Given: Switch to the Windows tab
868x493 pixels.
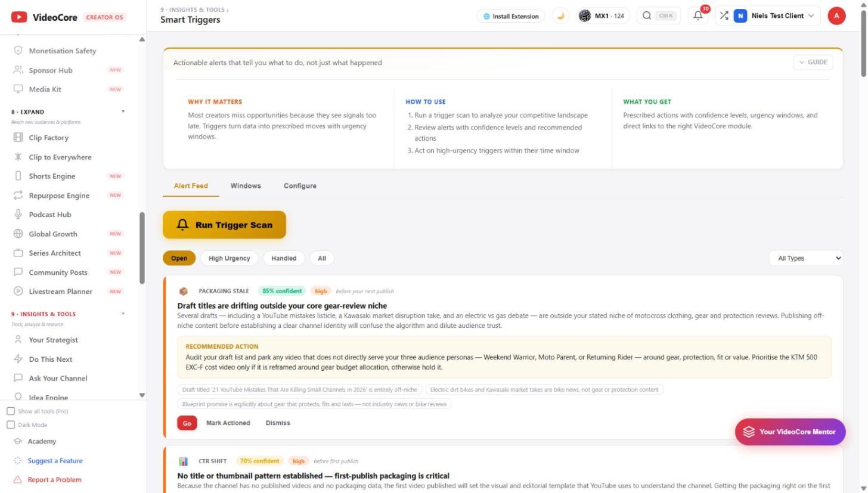Looking at the screenshot, I should click(246, 186).
